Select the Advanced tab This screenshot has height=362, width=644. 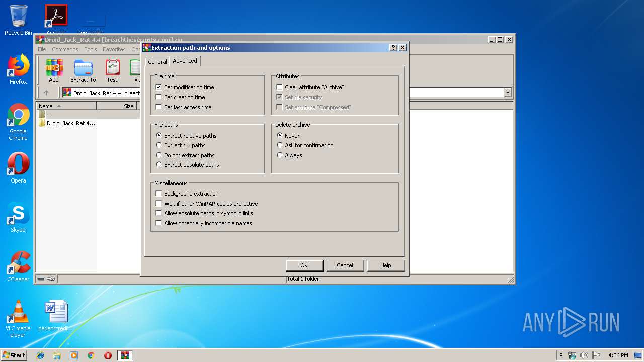[185, 61]
